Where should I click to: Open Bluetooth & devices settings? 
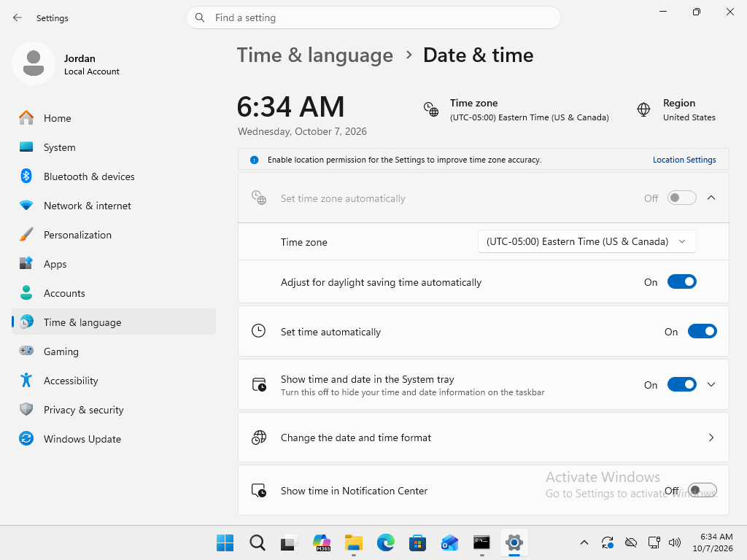[x=113, y=176]
